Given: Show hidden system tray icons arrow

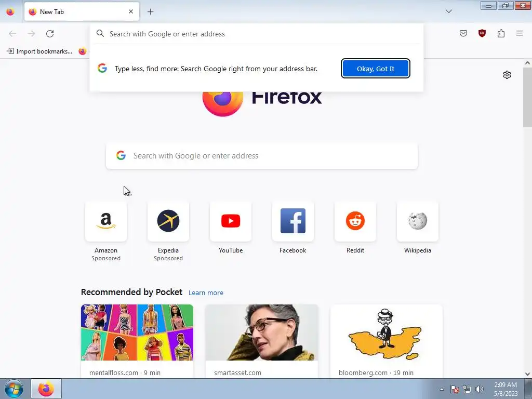Looking at the screenshot, I should [442, 389].
